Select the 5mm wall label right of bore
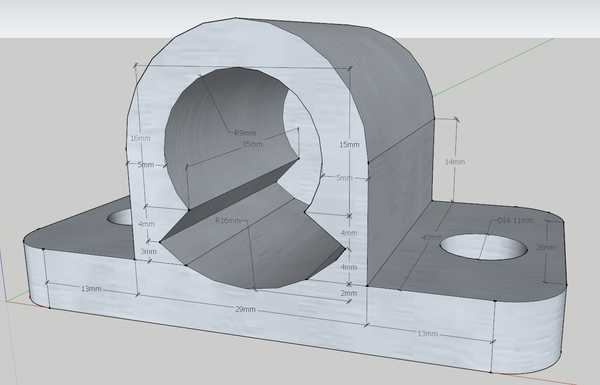 pos(344,178)
